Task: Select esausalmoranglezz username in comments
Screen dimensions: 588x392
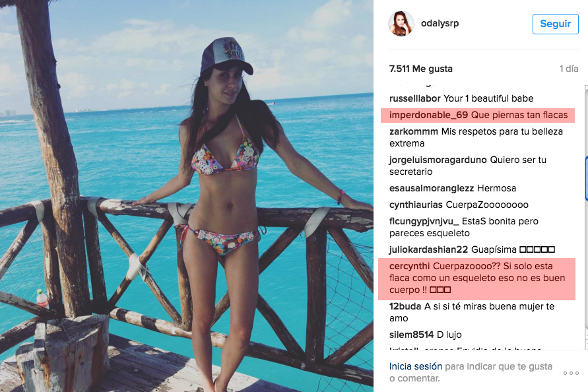Action: (431, 188)
